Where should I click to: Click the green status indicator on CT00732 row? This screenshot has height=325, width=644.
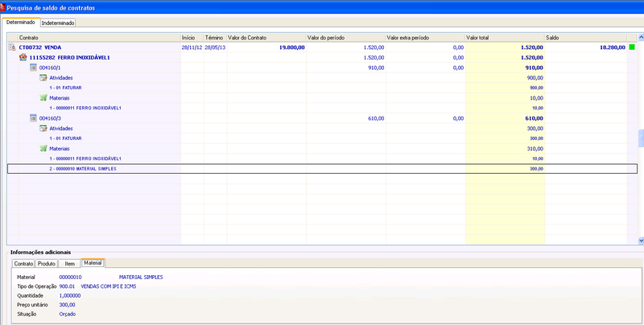click(632, 47)
